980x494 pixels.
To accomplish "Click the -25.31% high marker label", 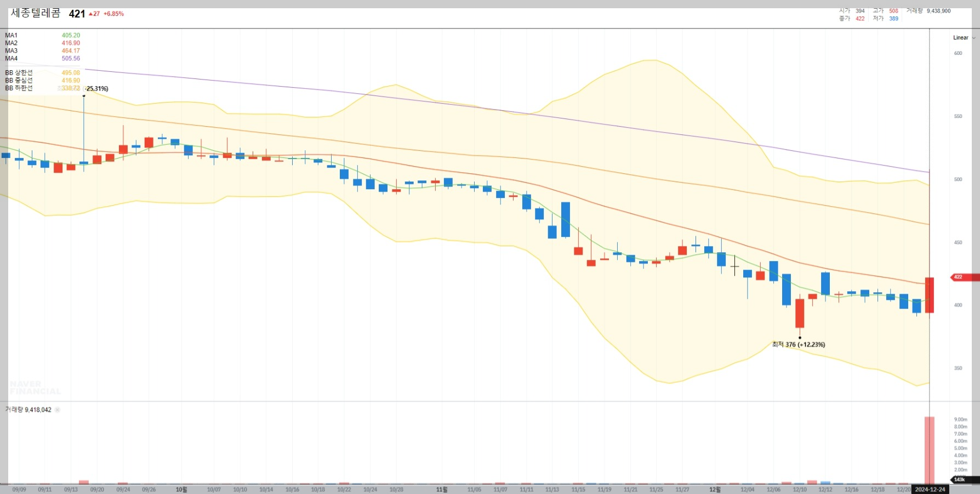I will point(96,88).
